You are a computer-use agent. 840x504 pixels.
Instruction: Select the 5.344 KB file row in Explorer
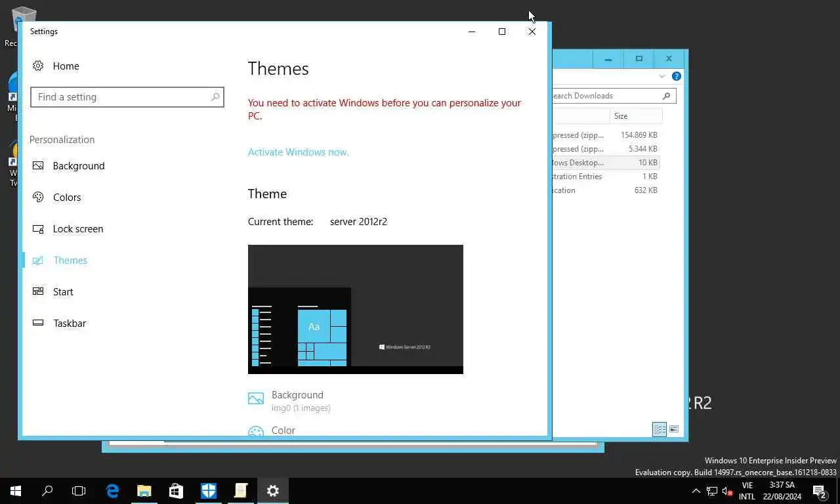(x=605, y=149)
